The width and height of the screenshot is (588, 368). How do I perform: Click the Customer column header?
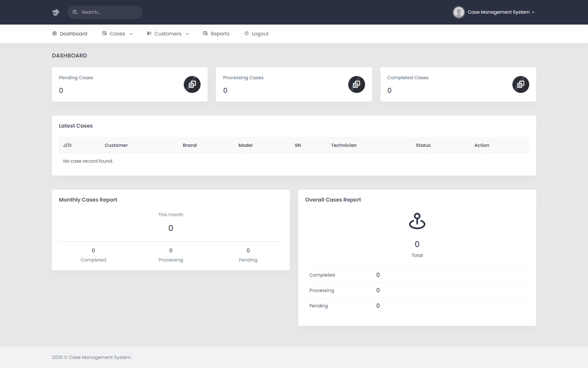[116, 145]
